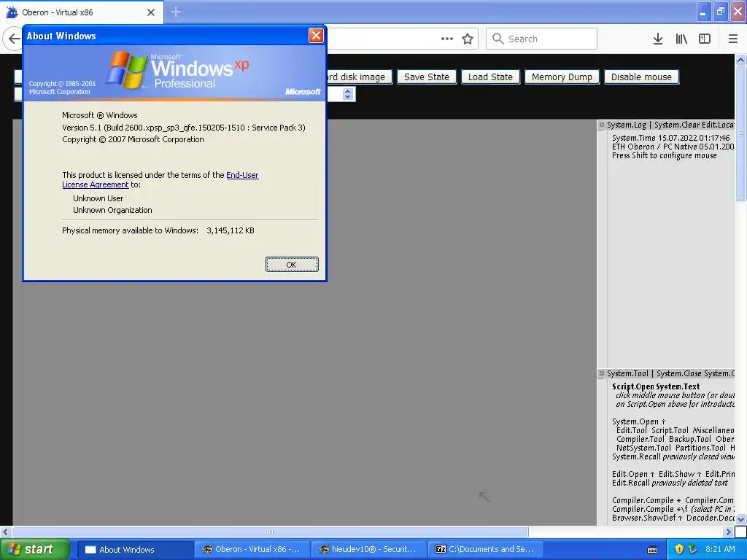Click the Disable mouse button
The image size is (747, 560).
coord(641,77)
